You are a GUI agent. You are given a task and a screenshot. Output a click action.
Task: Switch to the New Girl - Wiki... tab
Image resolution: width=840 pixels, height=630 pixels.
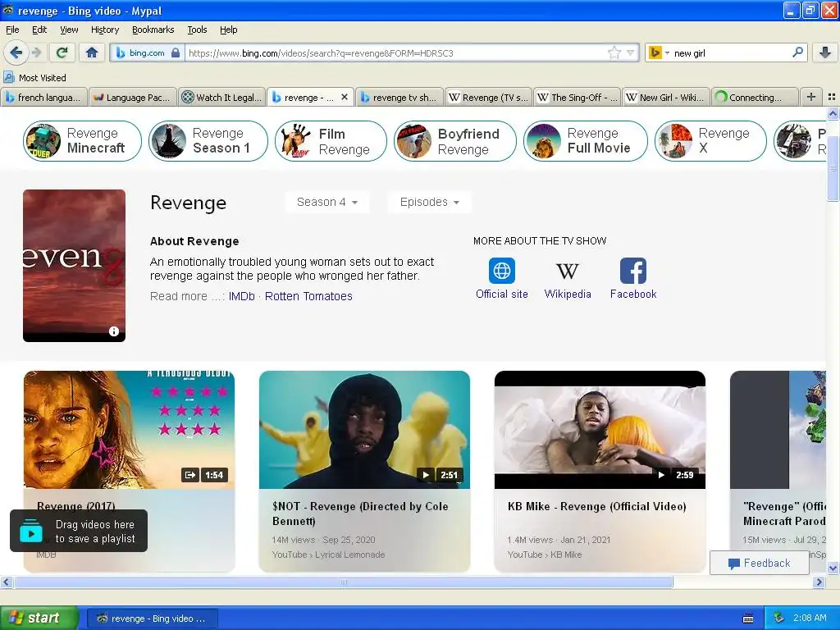tap(666, 97)
